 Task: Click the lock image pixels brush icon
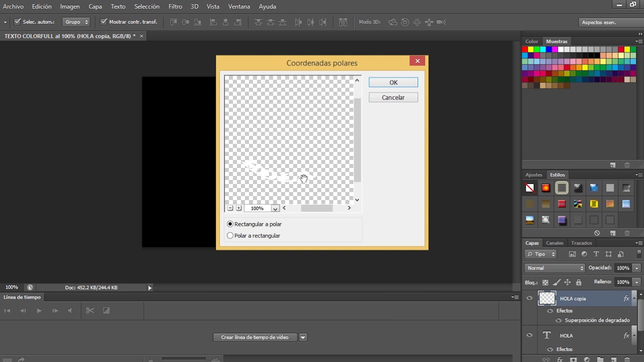click(556, 283)
